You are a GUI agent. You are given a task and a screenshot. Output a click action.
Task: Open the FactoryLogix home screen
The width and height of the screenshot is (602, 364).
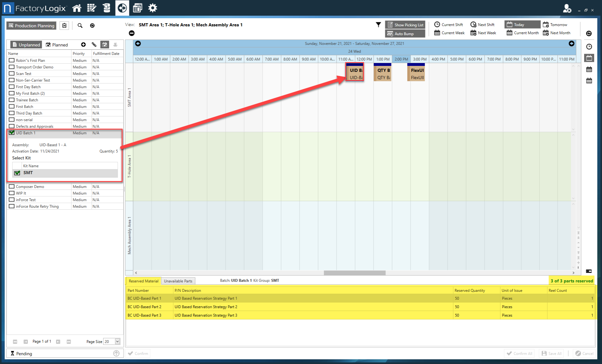pos(77,8)
